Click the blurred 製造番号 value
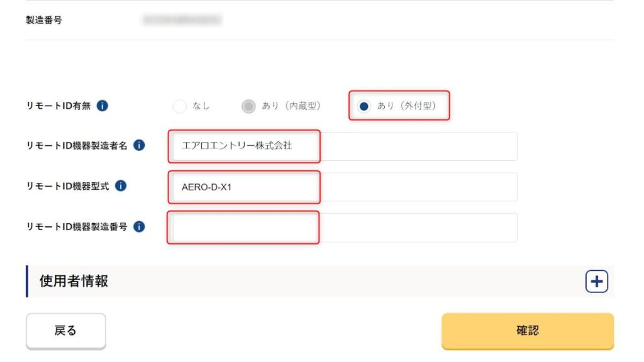This screenshot has width=644, height=362. pyautogui.click(x=182, y=20)
